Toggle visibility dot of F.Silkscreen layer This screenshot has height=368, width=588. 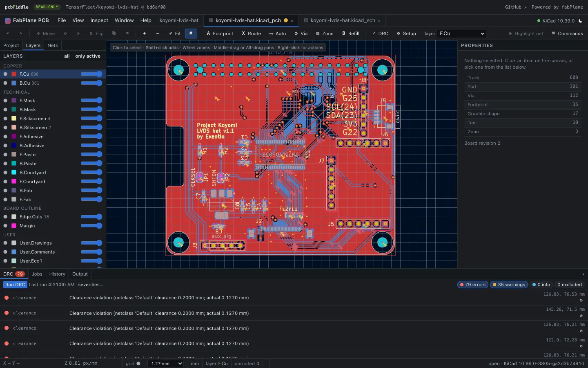click(x=5, y=119)
